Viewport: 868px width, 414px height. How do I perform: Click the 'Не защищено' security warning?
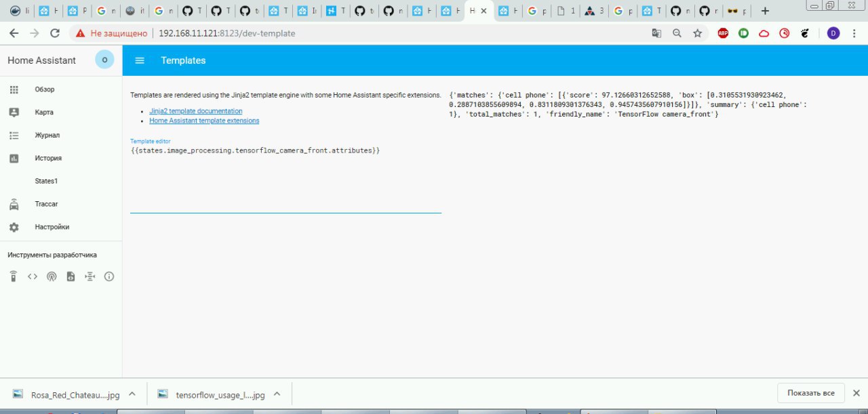[x=111, y=33]
